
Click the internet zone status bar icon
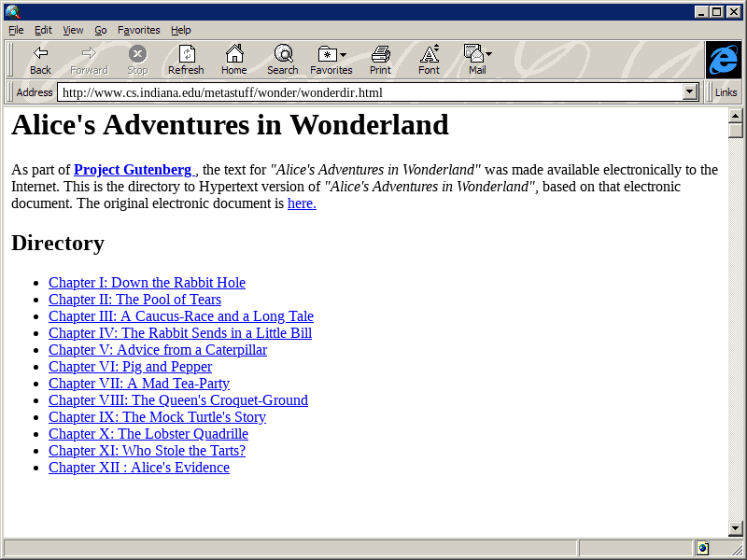coord(703,548)
